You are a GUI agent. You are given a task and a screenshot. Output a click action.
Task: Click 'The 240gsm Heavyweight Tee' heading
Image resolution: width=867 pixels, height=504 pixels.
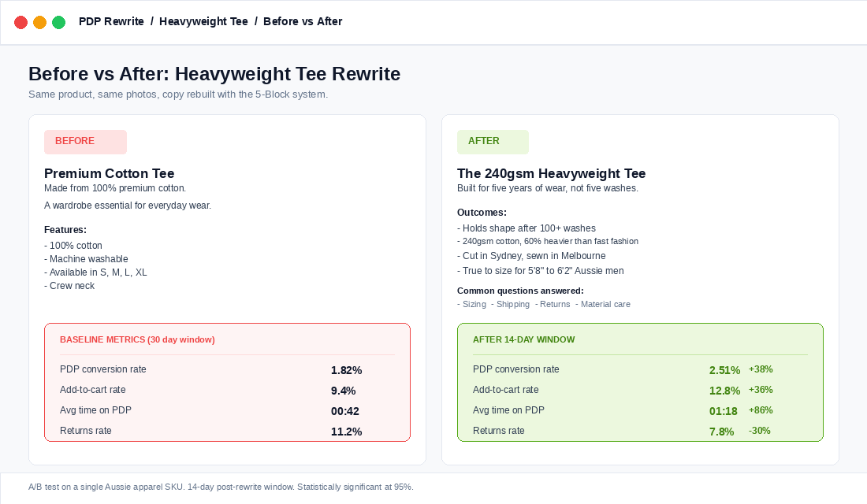[551, 173]
